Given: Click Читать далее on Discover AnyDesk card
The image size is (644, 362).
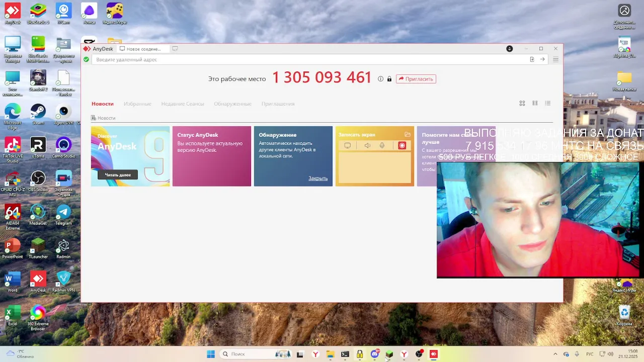Looking at the screenshot, I should (118, 175).
